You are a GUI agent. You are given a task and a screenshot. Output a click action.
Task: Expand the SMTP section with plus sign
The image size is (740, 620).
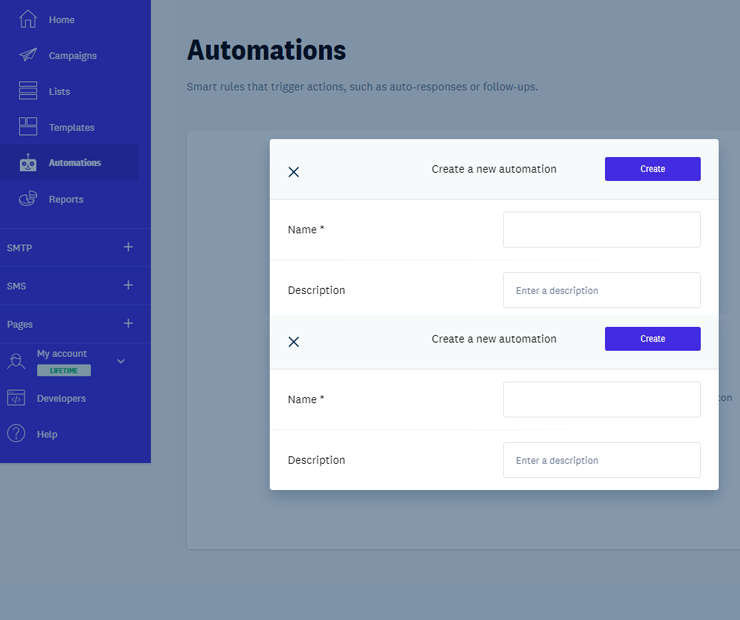pos(128,247)
